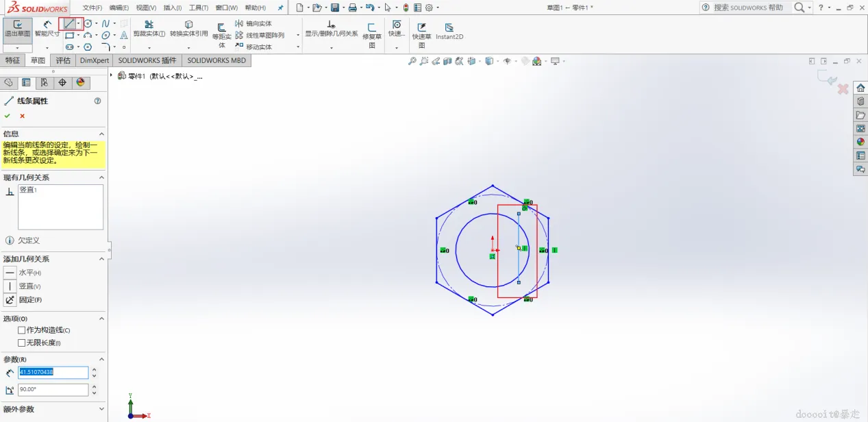
Task: Exit sketch with 退出草图 button
Action: point(17,28)
